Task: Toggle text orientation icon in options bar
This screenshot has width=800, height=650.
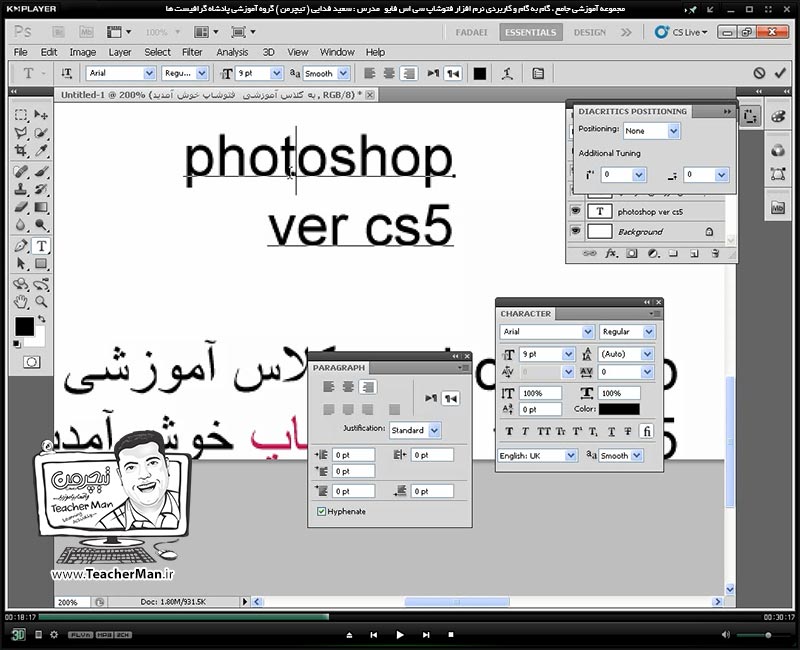Action: point(66,73)
